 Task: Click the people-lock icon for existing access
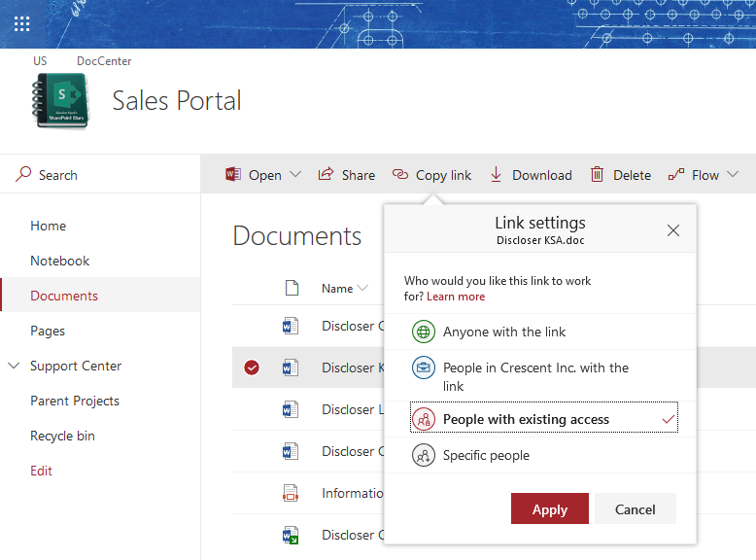pos(424,419)
